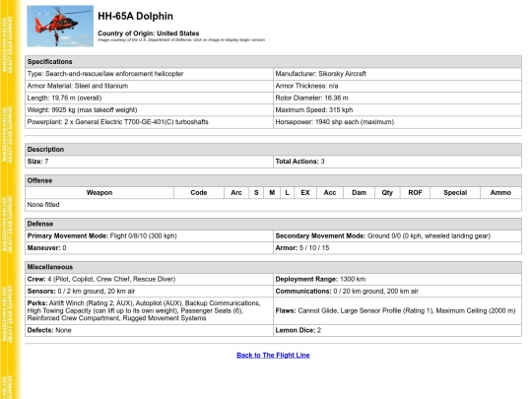The width and height of the screenshot is (532, 399).
Task: Select the Rotor Diameter: 16.36 m cell
Action: 397,99
